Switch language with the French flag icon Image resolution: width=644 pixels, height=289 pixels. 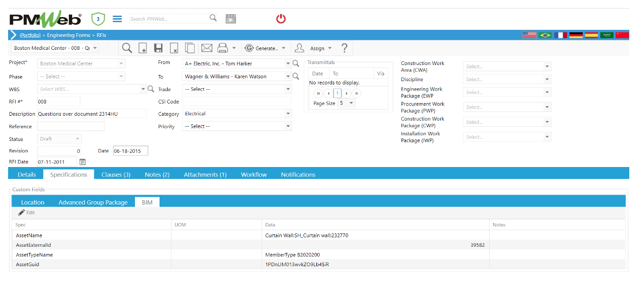(560, 35)
